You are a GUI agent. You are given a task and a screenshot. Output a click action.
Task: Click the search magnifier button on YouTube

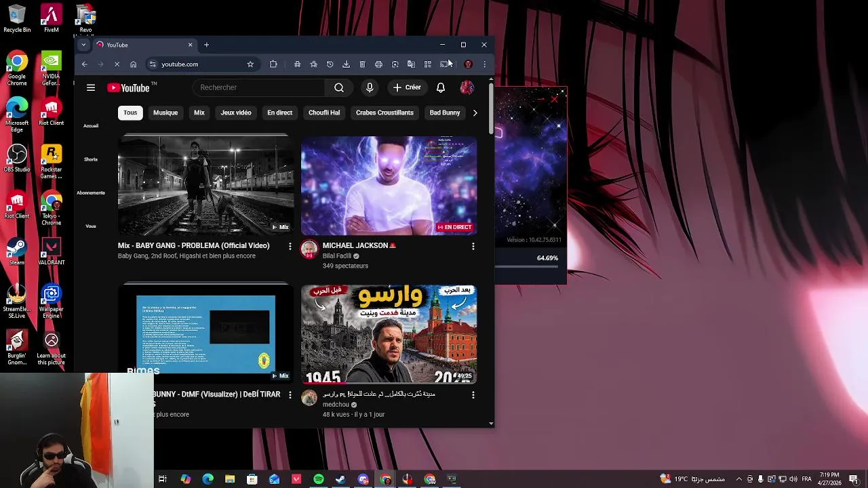tap(339, 87)
